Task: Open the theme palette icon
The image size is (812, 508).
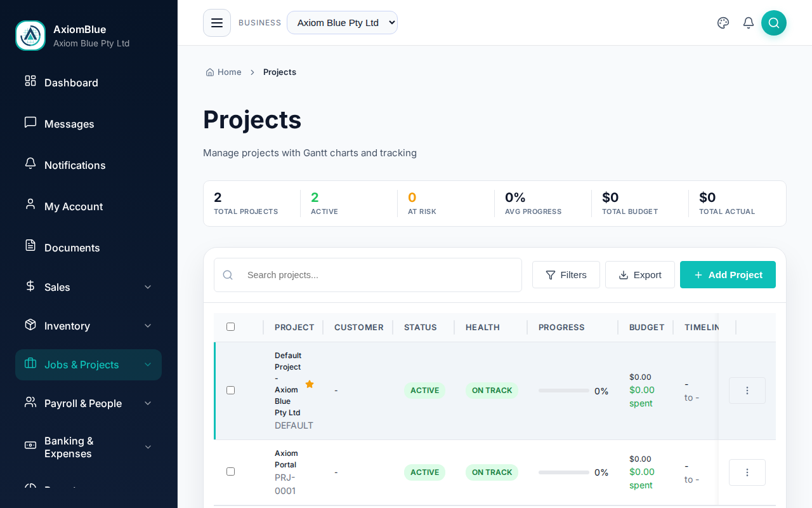Action: pos(723,23)
